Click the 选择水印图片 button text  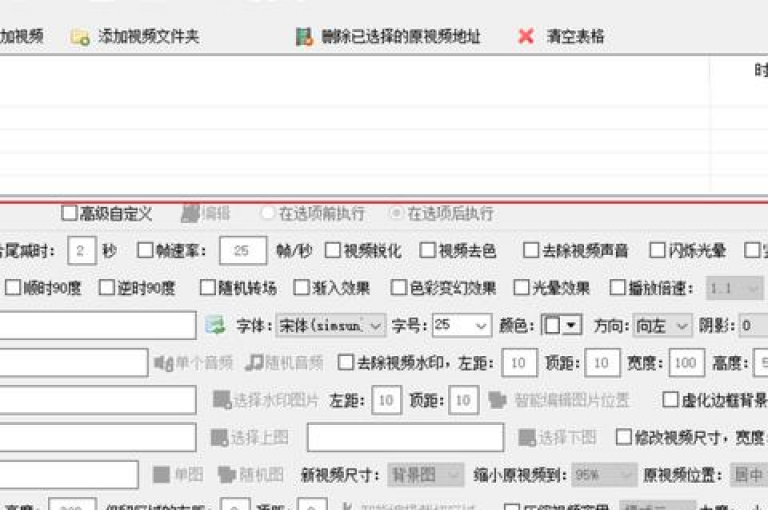click(x=276, y=400)
